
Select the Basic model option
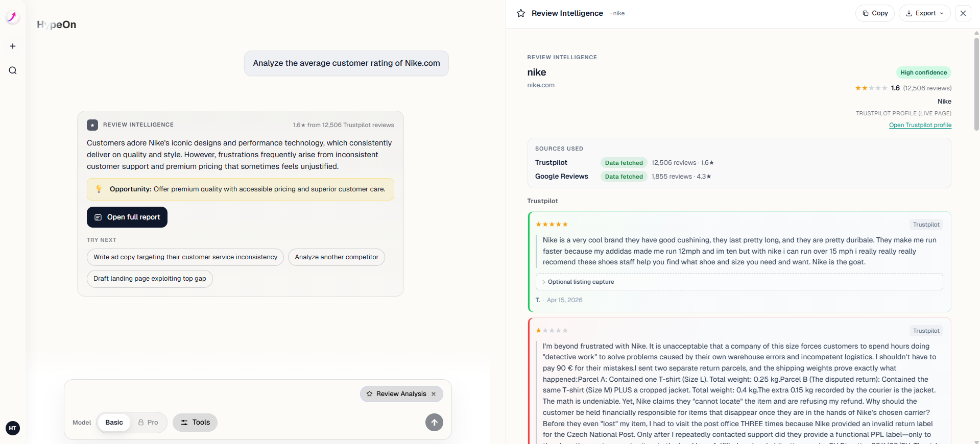point(114,423)
